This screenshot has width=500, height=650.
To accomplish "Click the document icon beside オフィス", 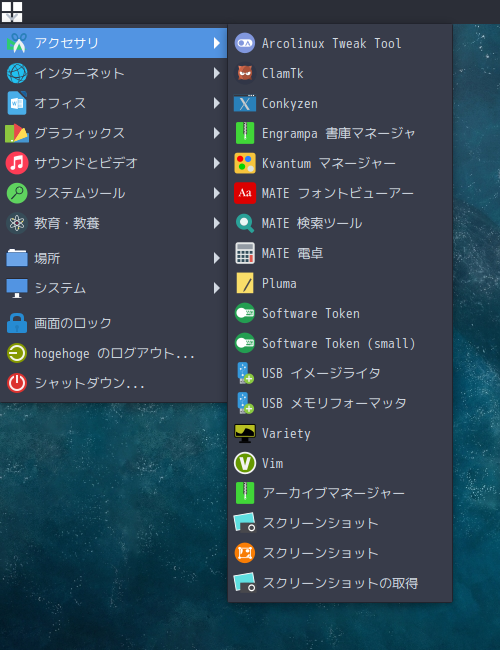I will (x=17, y=103).
